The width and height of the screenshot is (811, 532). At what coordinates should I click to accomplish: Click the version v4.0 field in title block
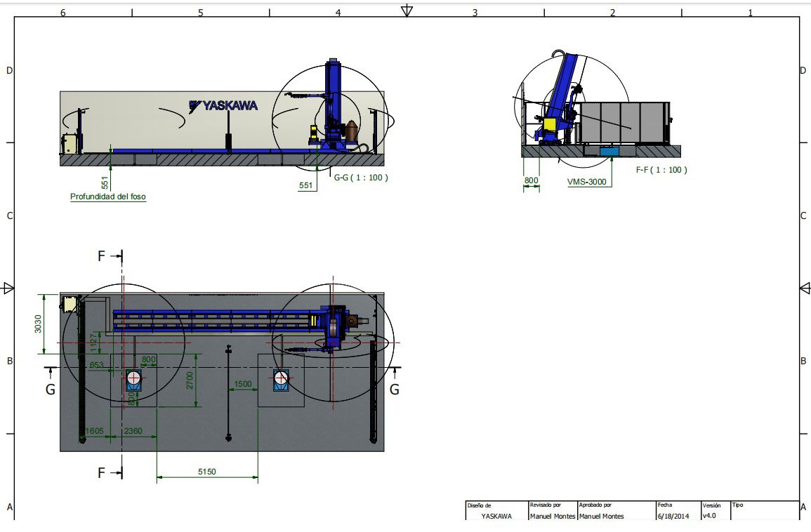709,516
